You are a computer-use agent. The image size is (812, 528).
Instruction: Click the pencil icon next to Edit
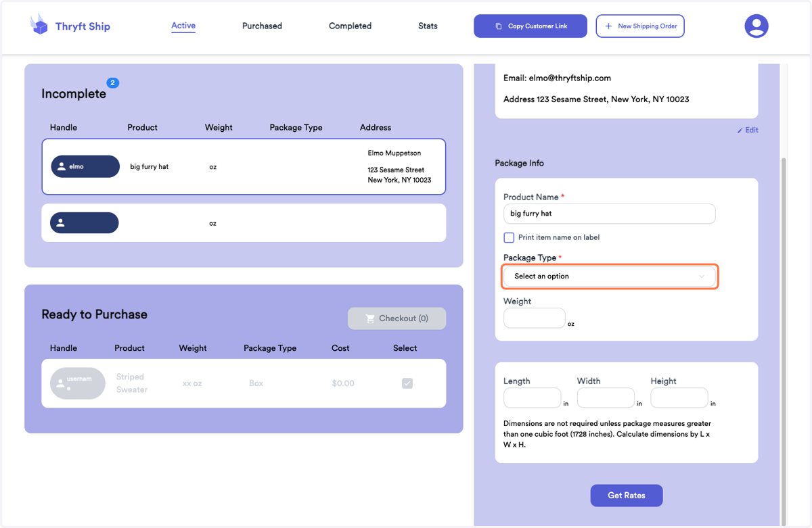[x=740, y=130]
